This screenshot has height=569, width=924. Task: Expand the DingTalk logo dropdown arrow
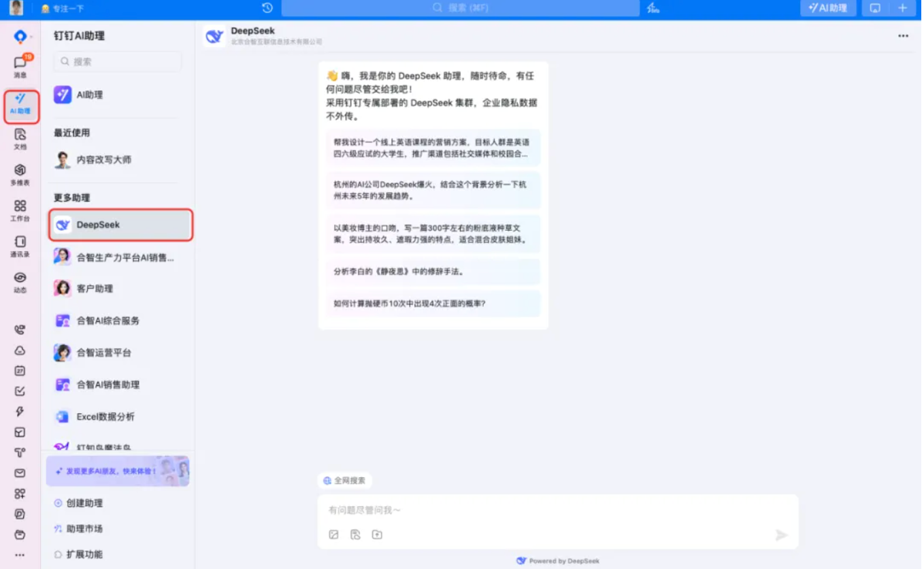(x=30, y=37)
